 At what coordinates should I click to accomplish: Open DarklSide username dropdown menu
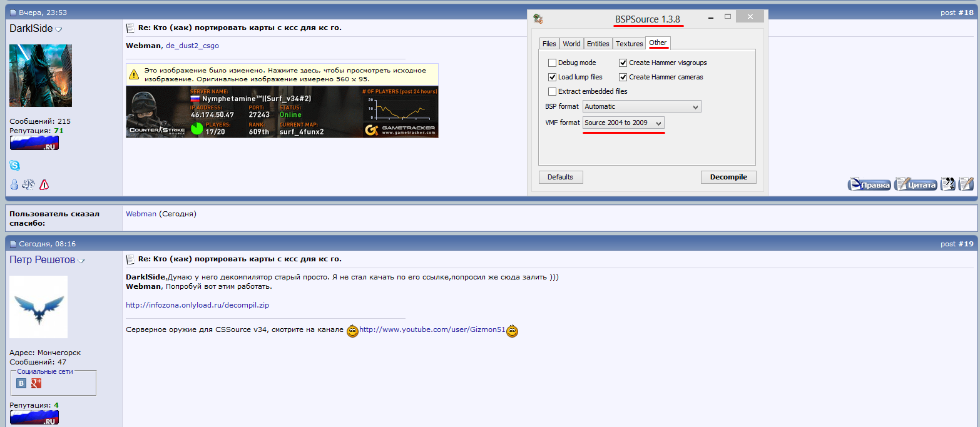[x=59, y=29]
